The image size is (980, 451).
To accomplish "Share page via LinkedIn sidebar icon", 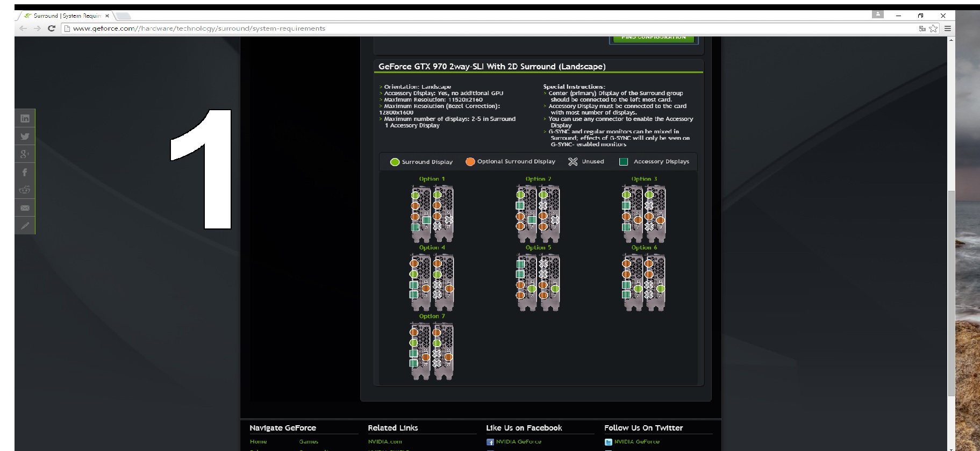I will point(25,118).
